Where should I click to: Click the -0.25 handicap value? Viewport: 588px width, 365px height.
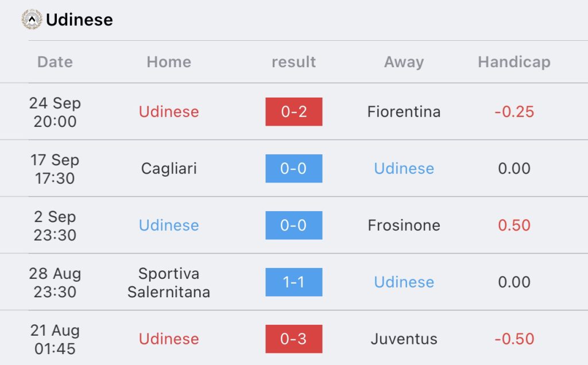(514, 111)
